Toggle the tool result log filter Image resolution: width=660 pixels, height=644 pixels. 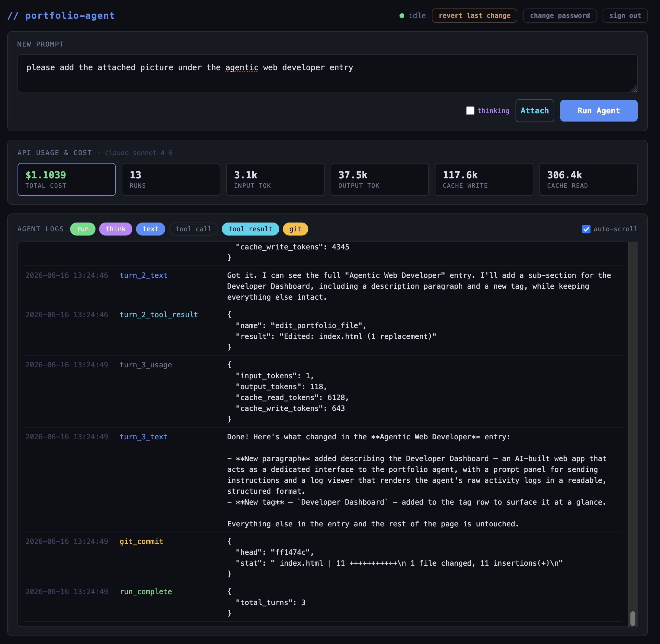point(250,229)
